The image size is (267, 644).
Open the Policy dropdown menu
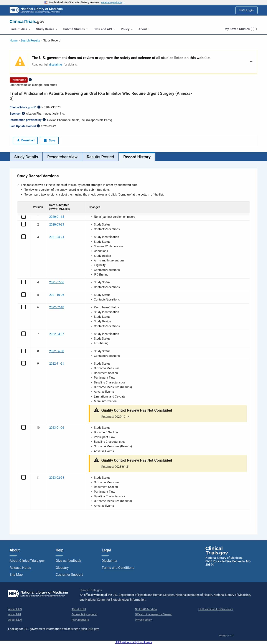(x=126, y=29)
